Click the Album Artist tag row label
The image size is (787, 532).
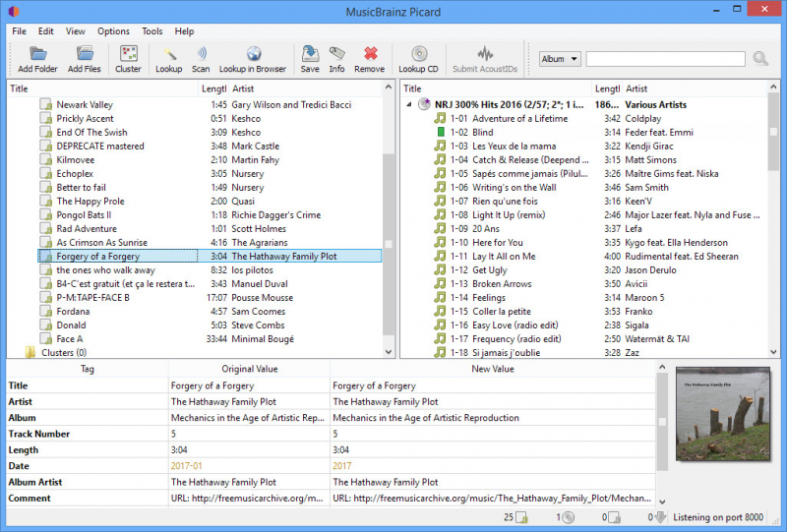pos(35,482)
